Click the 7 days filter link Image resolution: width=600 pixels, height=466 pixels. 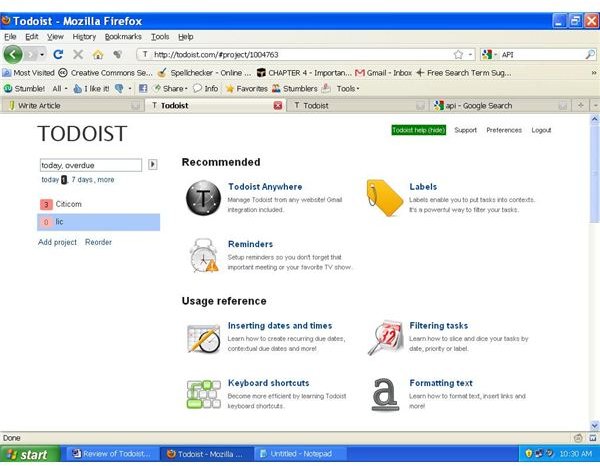82,180
